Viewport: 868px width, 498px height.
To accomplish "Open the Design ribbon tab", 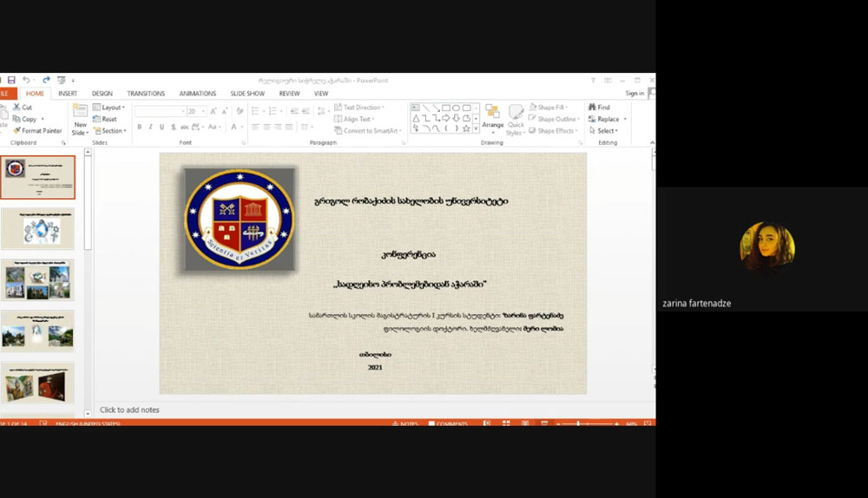I will 102,94.
